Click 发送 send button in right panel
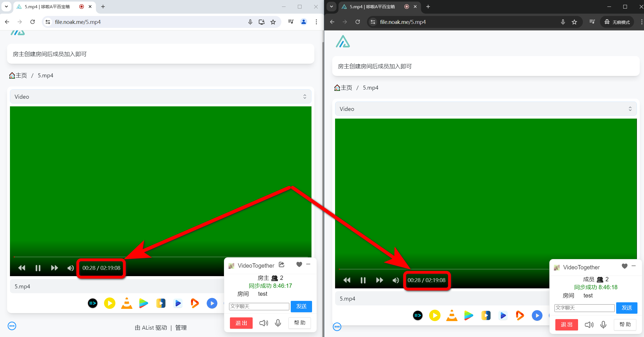The height and width of the screenshot is (337, 644). click(x=626, y=308)
